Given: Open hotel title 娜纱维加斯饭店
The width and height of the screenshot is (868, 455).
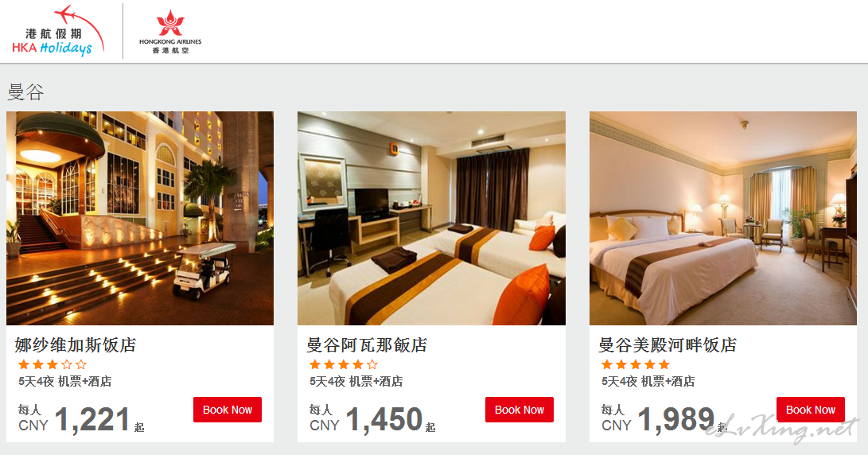Looking at the screenshot, I should [x=76, y=345].
